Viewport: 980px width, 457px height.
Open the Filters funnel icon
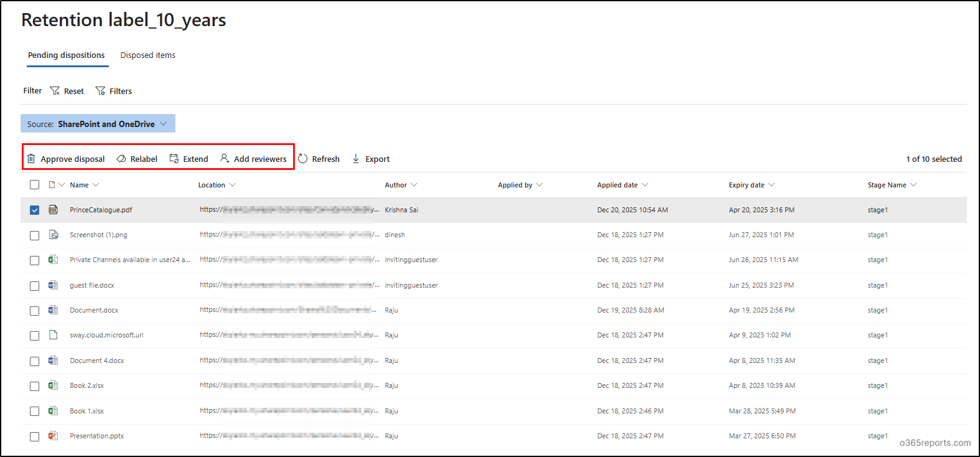pyautogui.click(x=100, y=91)
